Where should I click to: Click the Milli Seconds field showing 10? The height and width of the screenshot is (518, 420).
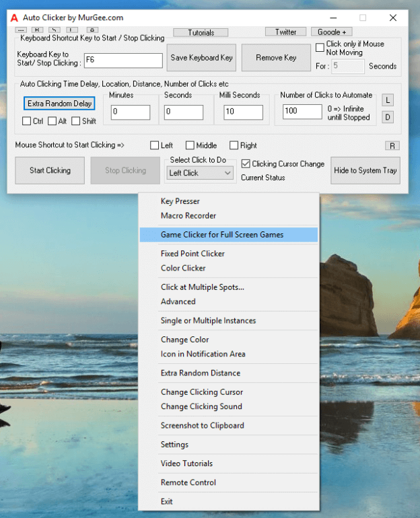pyautogui.click(x=243, y=112)
